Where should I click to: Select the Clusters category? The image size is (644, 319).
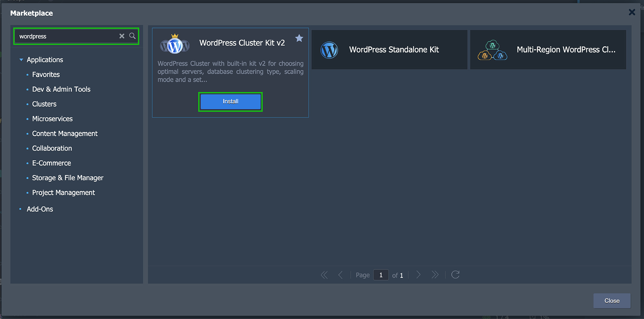click(44, 104)
